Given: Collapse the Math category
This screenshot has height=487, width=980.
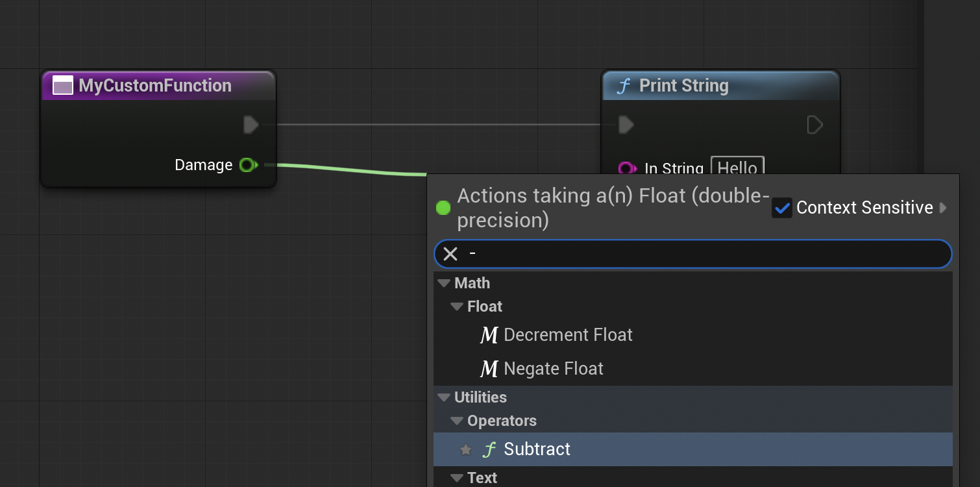Looking at the screenshot, I should 444,283.
